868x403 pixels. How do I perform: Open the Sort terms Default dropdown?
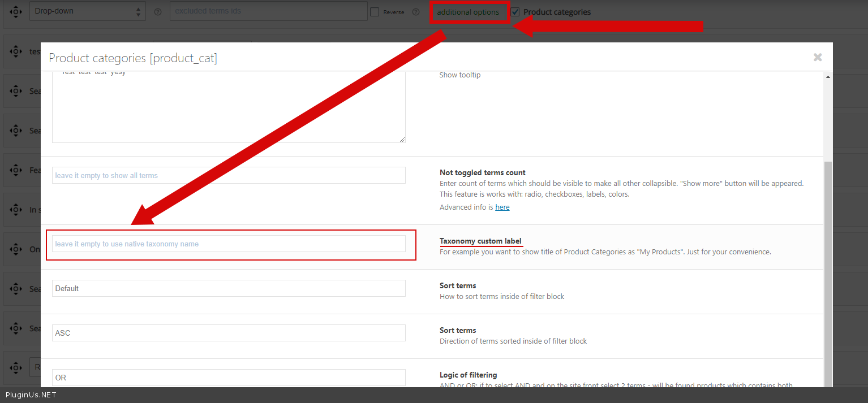pyautogui.click(x=229, y=288)
